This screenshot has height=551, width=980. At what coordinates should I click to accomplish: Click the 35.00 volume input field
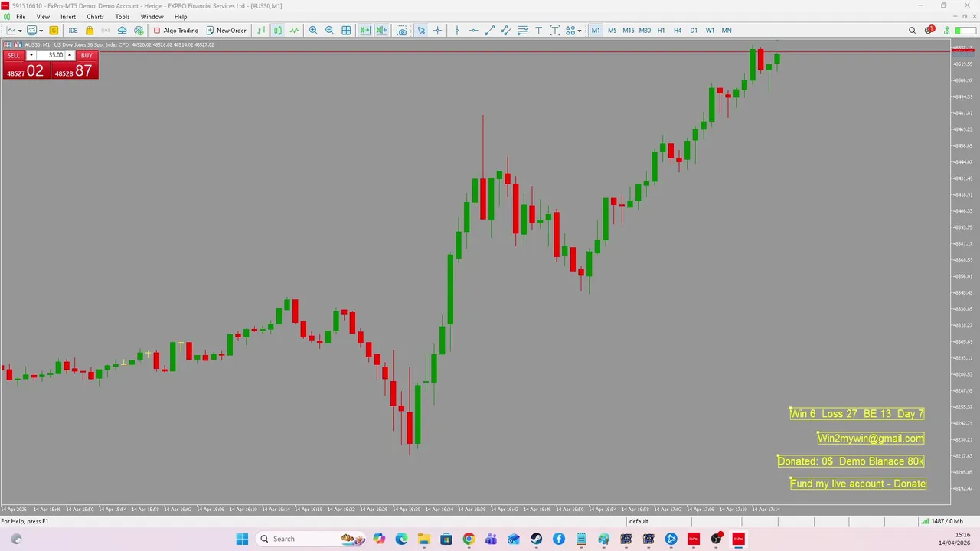click(51, 55)
